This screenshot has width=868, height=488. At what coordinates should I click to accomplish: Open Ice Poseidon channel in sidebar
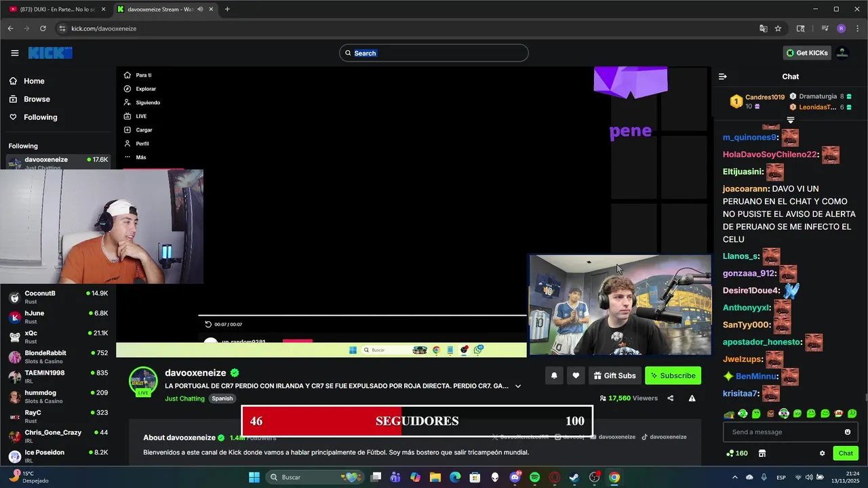[x=58, y=456]
